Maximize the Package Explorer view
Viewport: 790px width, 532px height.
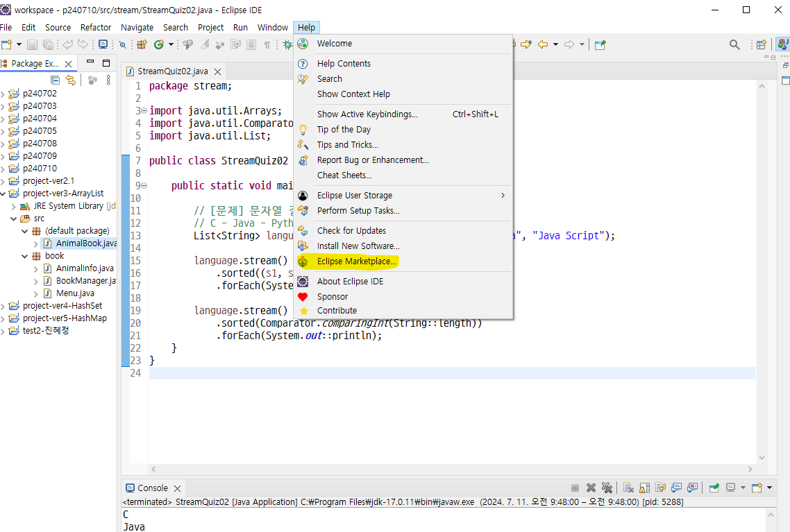[x=106, y=63]
